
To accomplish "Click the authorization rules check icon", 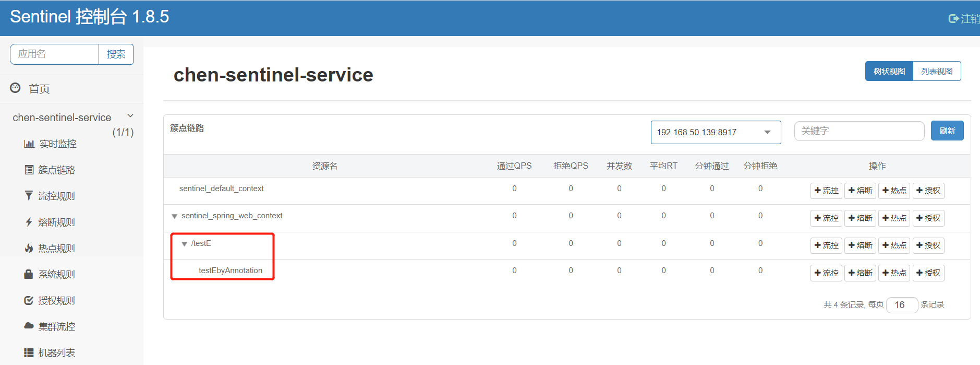I will (29, 300).
